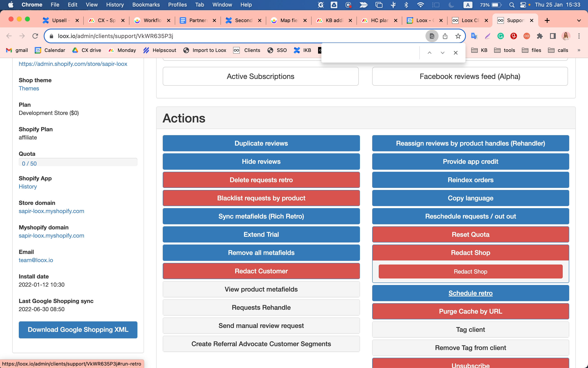The image size is (588, 368).
Task: Click the Schedule retro button
Action: 470,293
